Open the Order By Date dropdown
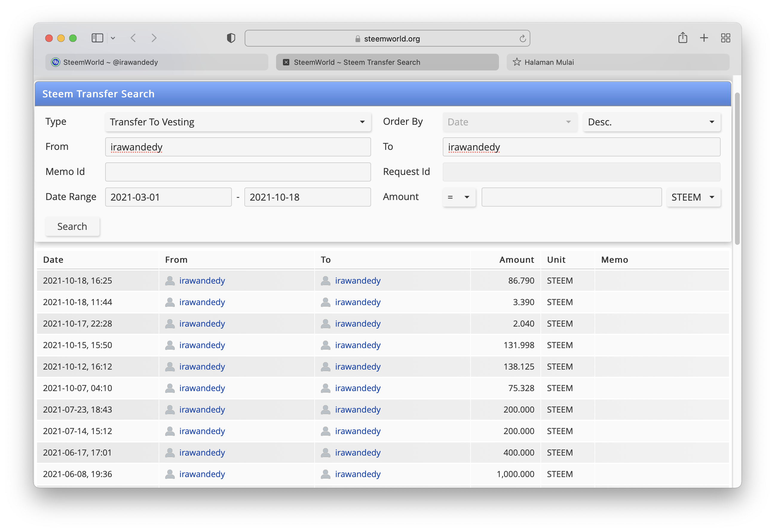 pyautogui.click(x=510, y=122)
